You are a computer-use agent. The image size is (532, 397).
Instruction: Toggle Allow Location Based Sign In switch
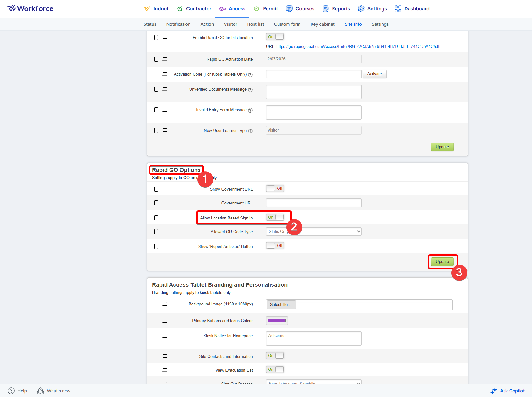275,217
